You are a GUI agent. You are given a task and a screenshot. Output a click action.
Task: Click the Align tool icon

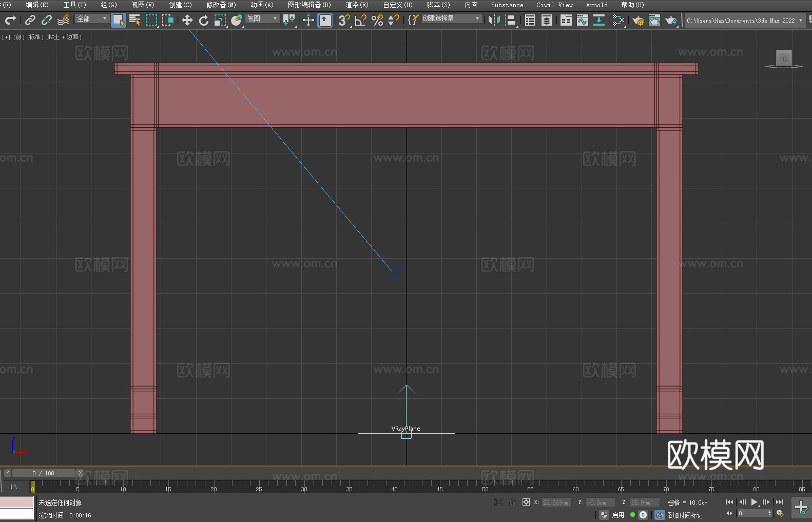point(511,20)
